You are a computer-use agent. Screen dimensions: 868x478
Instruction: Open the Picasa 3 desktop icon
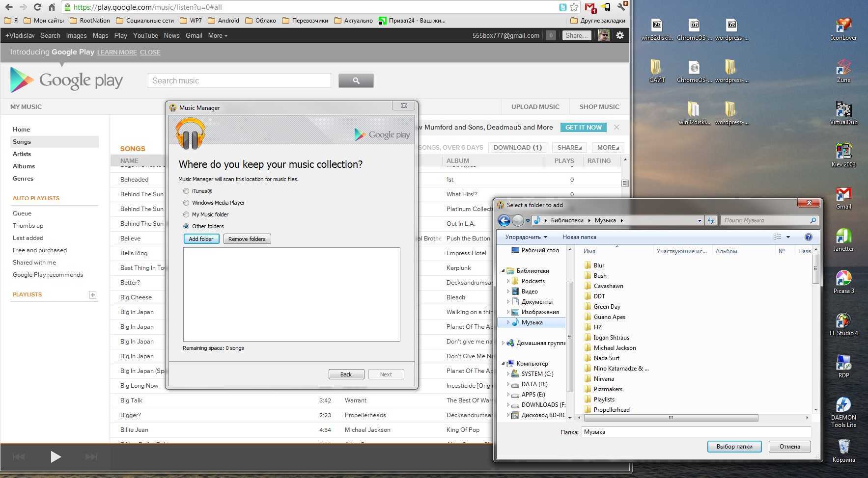[843, 280]
